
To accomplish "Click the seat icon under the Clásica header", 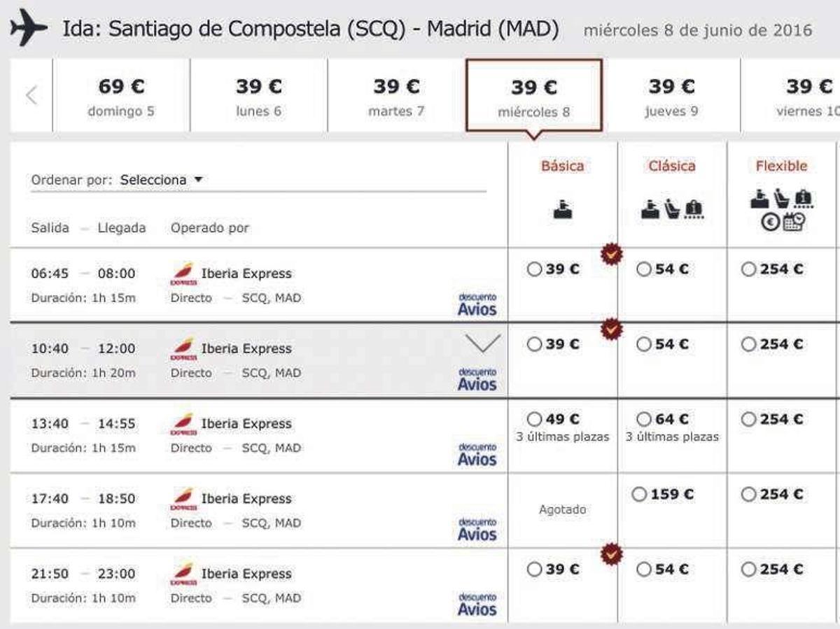I will [x=672, y=208].
